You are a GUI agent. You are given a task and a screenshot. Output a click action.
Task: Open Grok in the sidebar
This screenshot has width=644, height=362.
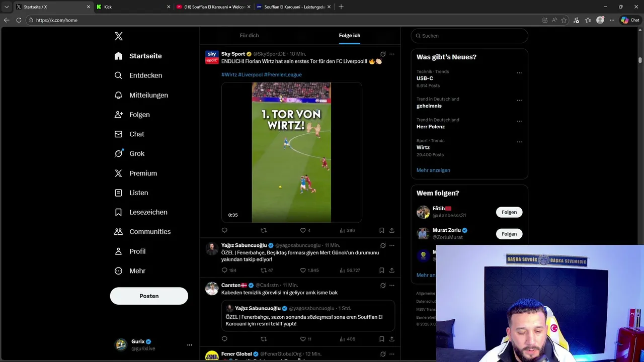(129, 154)
